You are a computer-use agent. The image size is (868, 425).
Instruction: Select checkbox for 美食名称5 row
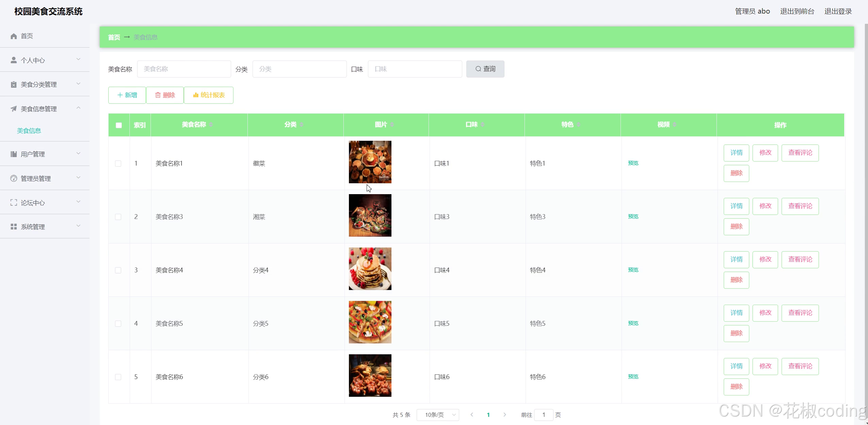tap(118, 324)
